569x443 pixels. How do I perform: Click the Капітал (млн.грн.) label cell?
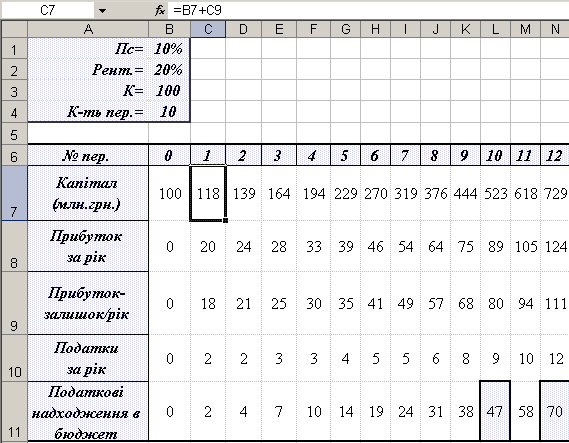88,193
